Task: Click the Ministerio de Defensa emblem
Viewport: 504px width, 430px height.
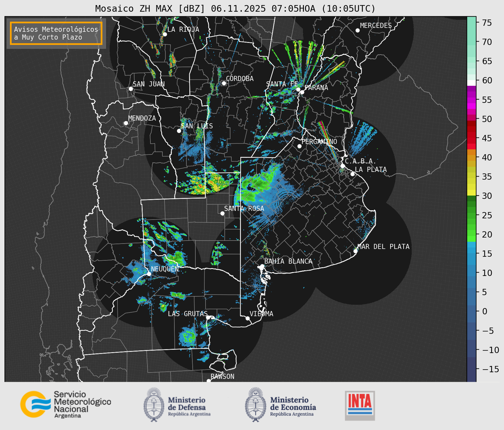Action: (x=154, y=405)
